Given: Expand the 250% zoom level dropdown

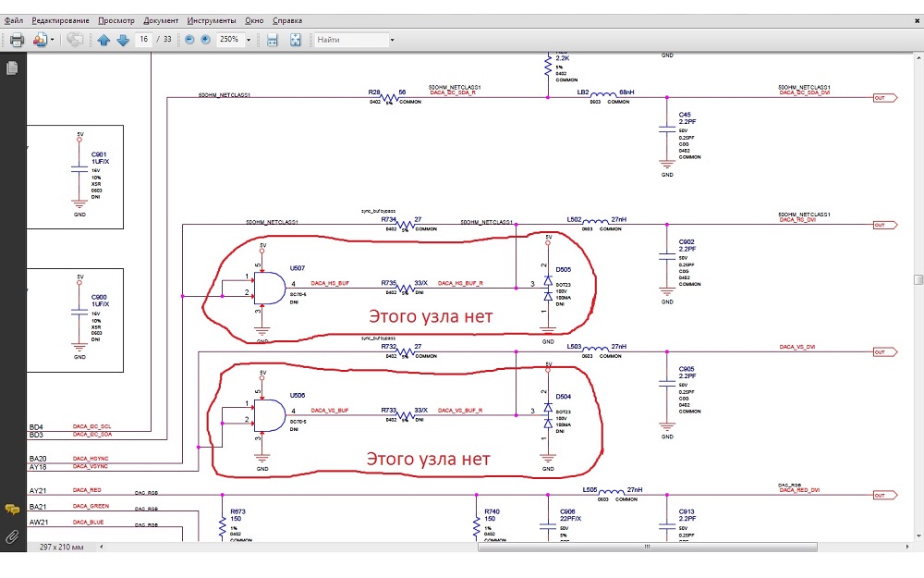Looking at the screenshot, I should click(x=249, y=40).
